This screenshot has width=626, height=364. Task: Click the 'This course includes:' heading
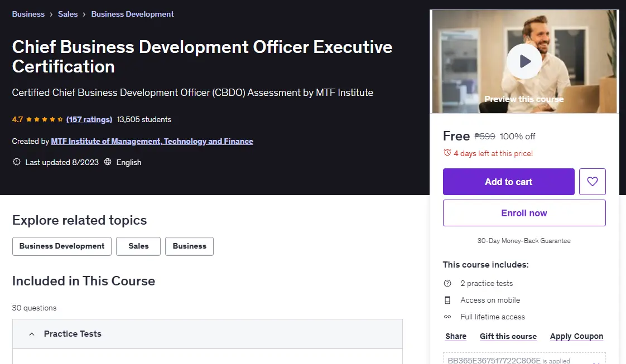485,265
